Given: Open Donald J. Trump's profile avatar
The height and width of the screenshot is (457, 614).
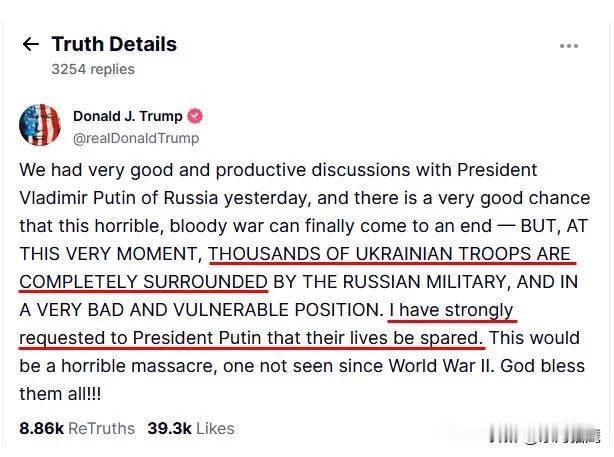Looking at the screenshot, I should [39, 125].
